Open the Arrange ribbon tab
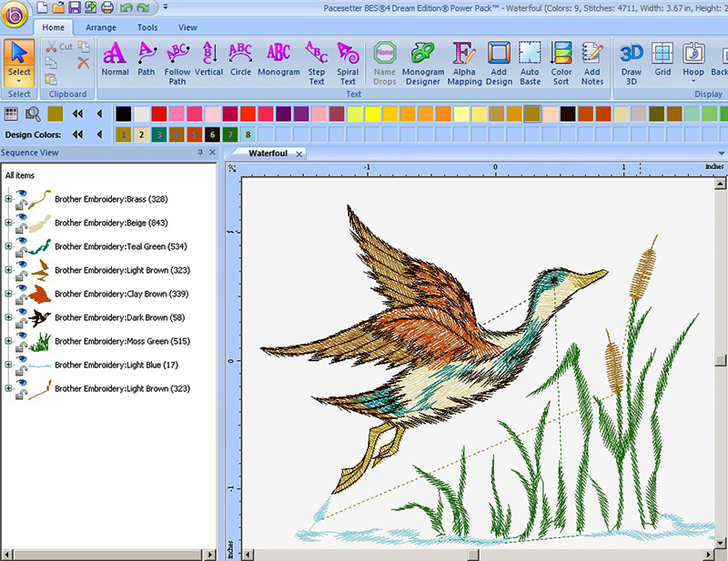This screenshot has width=728, height=561. point(101,27)
